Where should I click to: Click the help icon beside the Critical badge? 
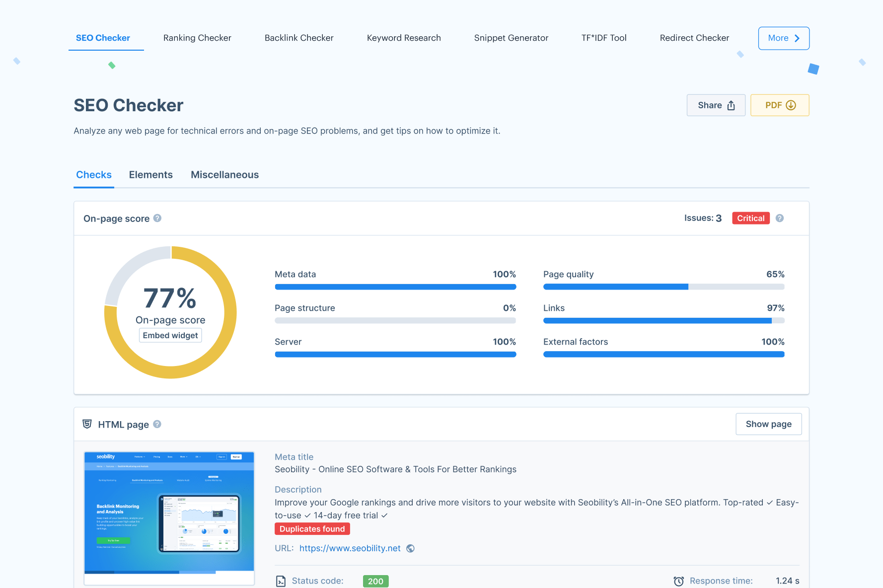click(780, 218)
